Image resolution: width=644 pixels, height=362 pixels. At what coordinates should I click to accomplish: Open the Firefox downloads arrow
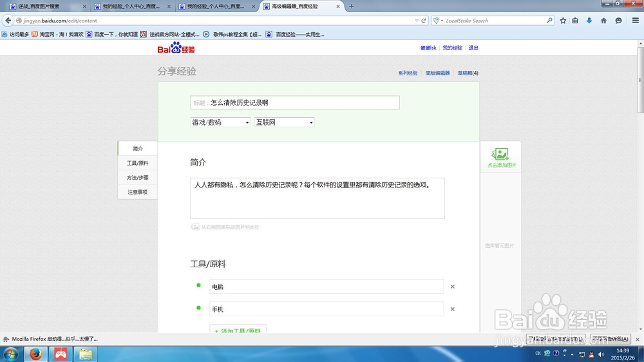(589, 21)
